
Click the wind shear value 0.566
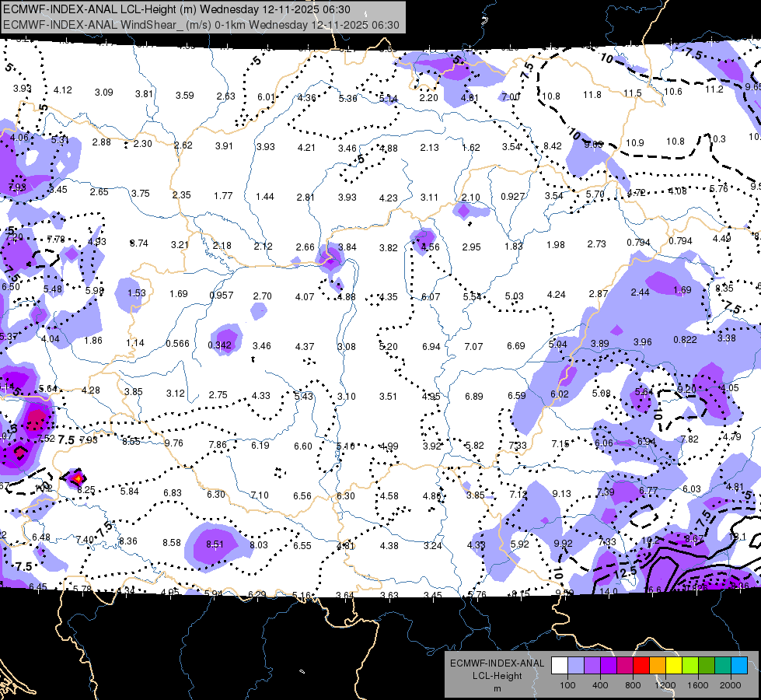click(178, 344)
